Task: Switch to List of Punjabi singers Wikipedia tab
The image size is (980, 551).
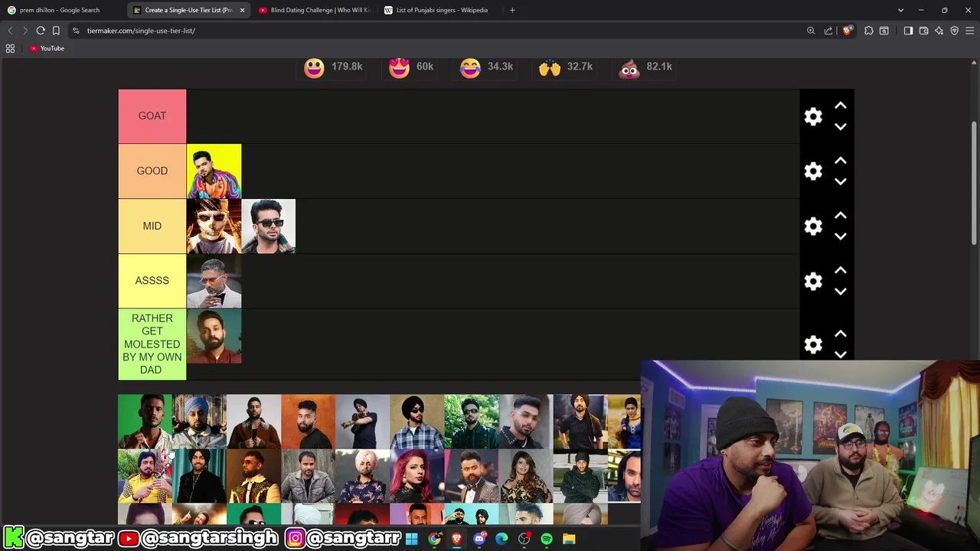Action: pyautogui.click(x=438, y=10)
